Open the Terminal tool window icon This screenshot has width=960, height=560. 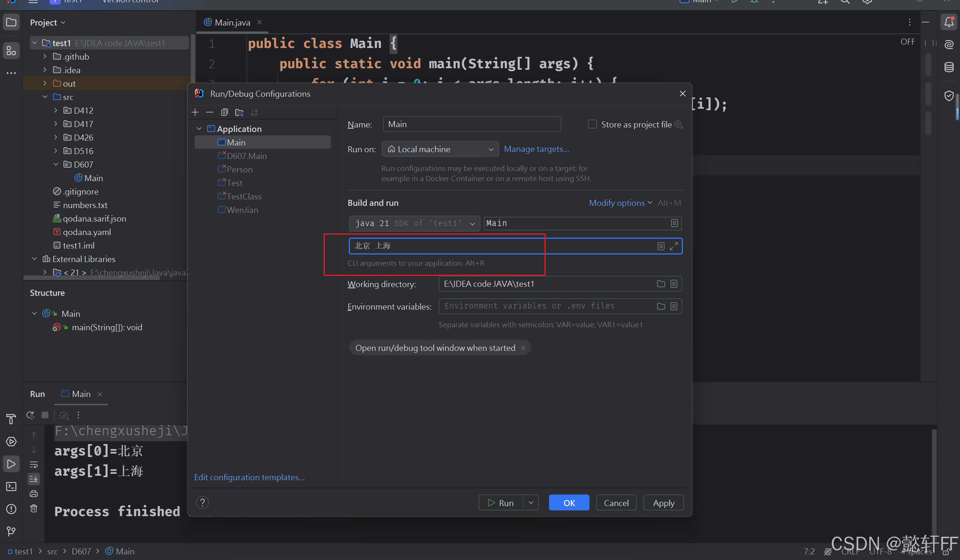pyautogui.click(x=11, y=487)
